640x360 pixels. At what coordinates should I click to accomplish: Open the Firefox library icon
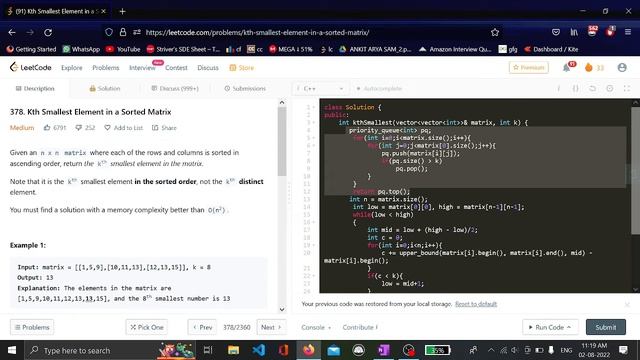pyautogui.click(x=574, y=32)
